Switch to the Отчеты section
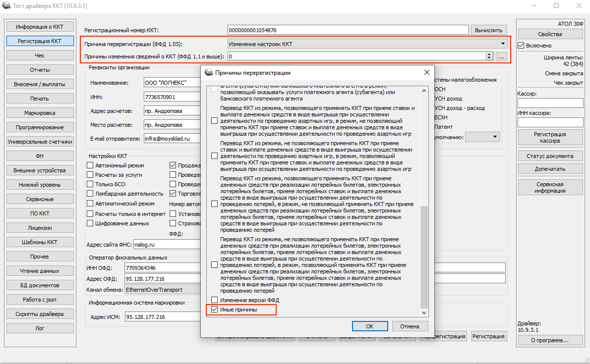 (40, 70)
